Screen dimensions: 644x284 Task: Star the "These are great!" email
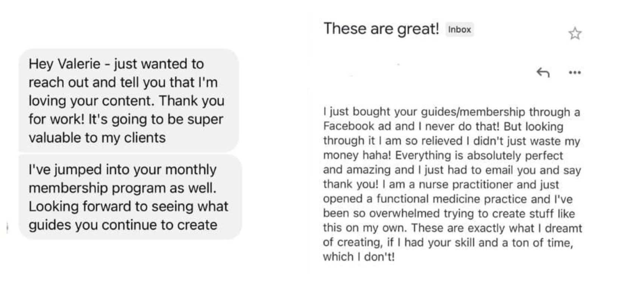(x=575, y=34)
